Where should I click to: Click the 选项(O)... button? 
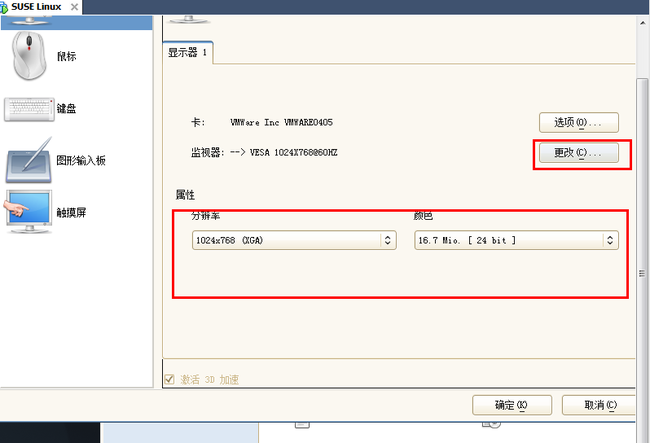click(579, 122)
